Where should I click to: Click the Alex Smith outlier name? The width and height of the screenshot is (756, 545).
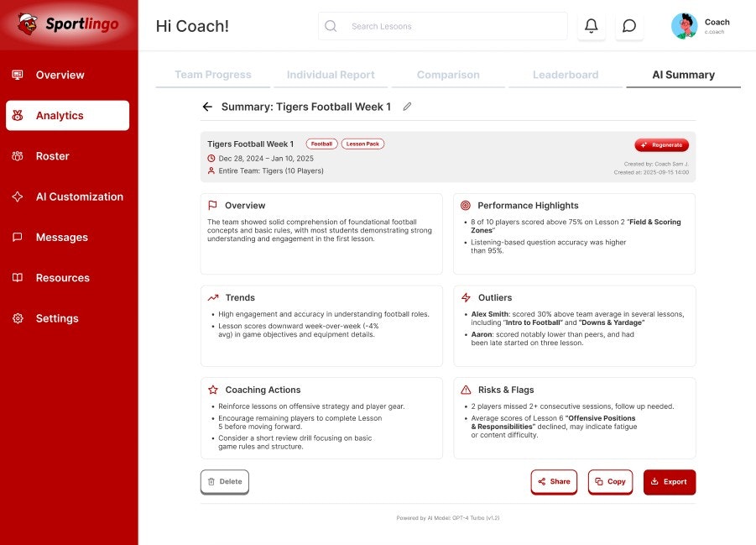point(490,314)
